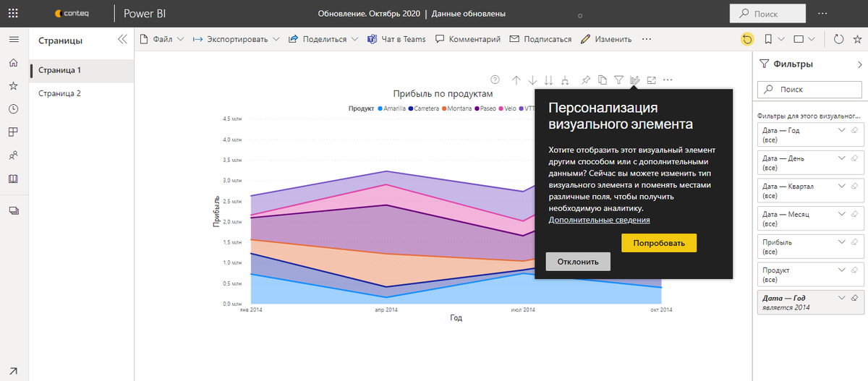Select Страница 1 page
This screenshot has width=868, height=381.
coord(81,70)
